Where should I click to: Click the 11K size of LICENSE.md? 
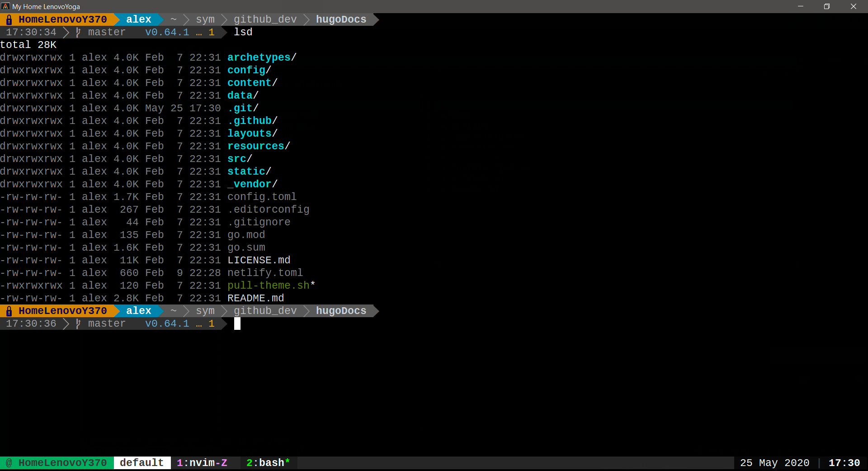point(129,260)
